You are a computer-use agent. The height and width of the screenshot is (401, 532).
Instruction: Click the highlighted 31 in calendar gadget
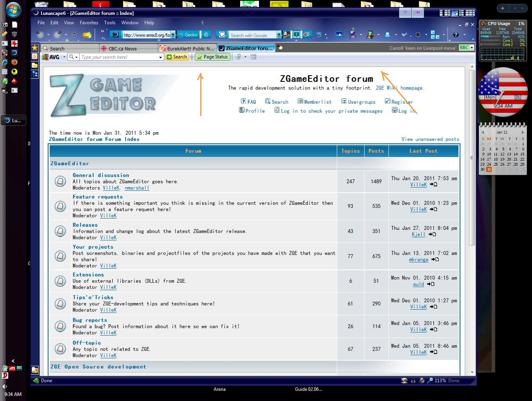(x=489, y=170)
